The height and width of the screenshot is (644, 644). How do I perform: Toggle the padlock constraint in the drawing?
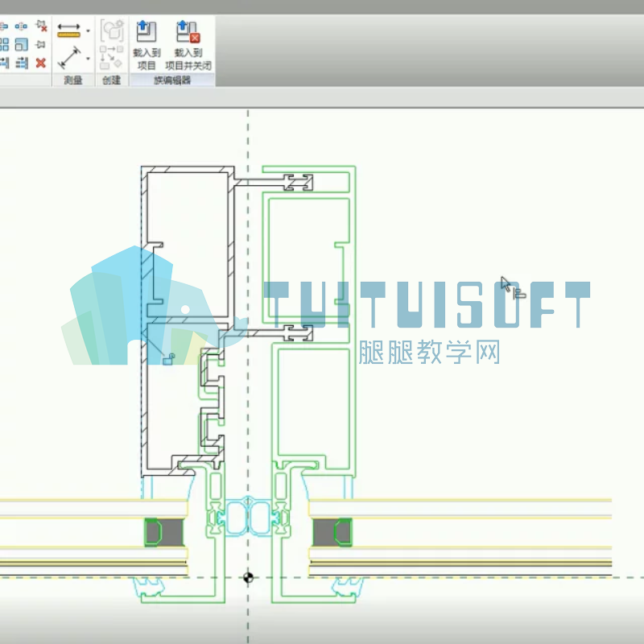coord(169,359)
